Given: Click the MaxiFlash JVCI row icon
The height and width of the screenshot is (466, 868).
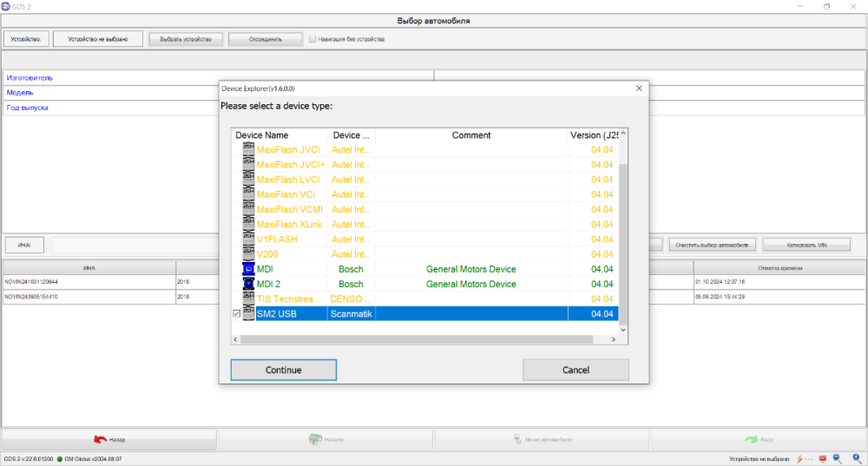Looking at the screenshot, I should [x=248, y=149].
